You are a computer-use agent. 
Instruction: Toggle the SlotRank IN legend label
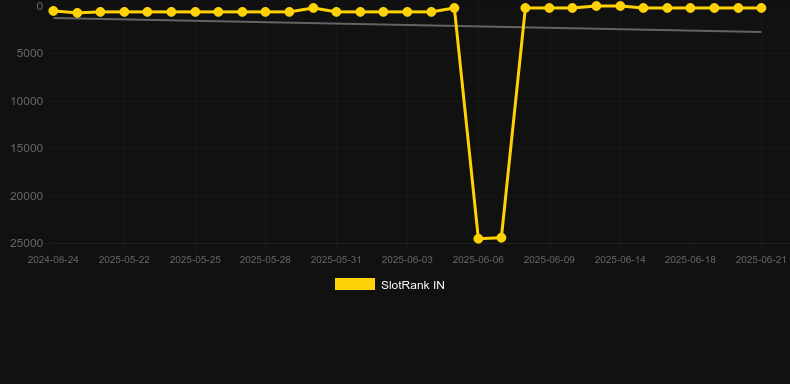(413, 285)
